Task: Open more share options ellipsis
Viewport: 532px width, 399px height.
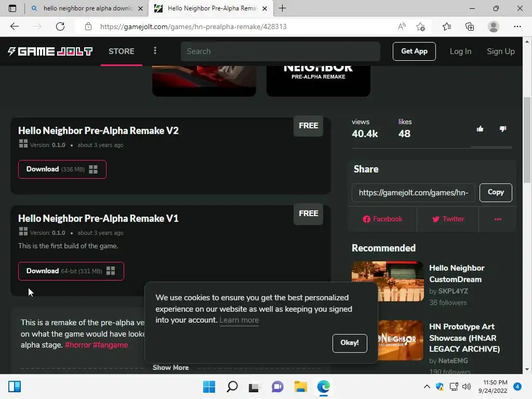Action: pyautogui.click(x=498, y=219)
